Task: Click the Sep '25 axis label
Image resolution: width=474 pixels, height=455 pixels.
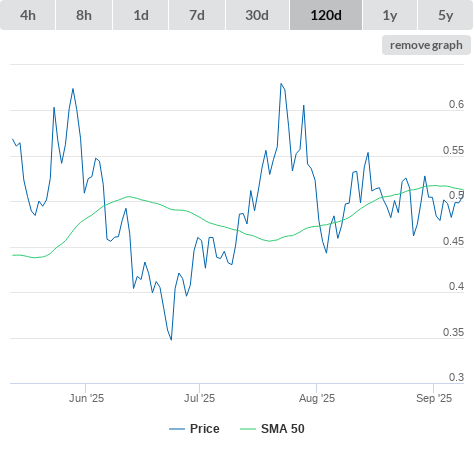Action: click(x=434, y=398)
